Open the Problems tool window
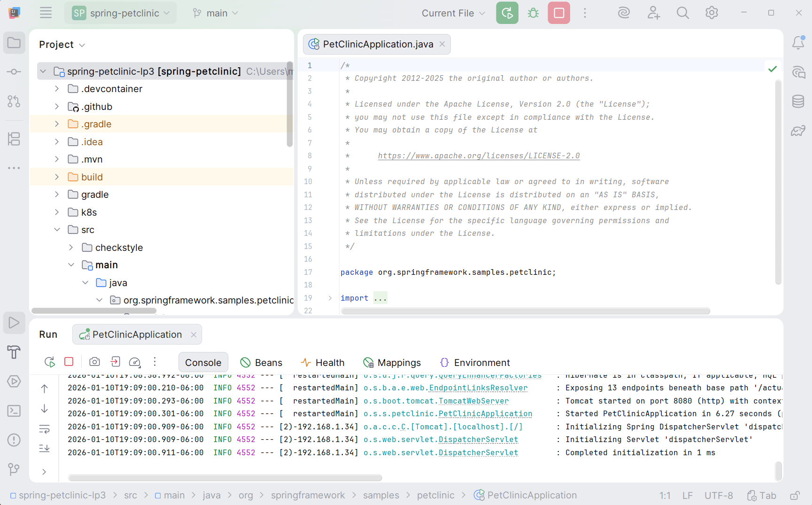The image size is (812, 505). click(14, 440)
